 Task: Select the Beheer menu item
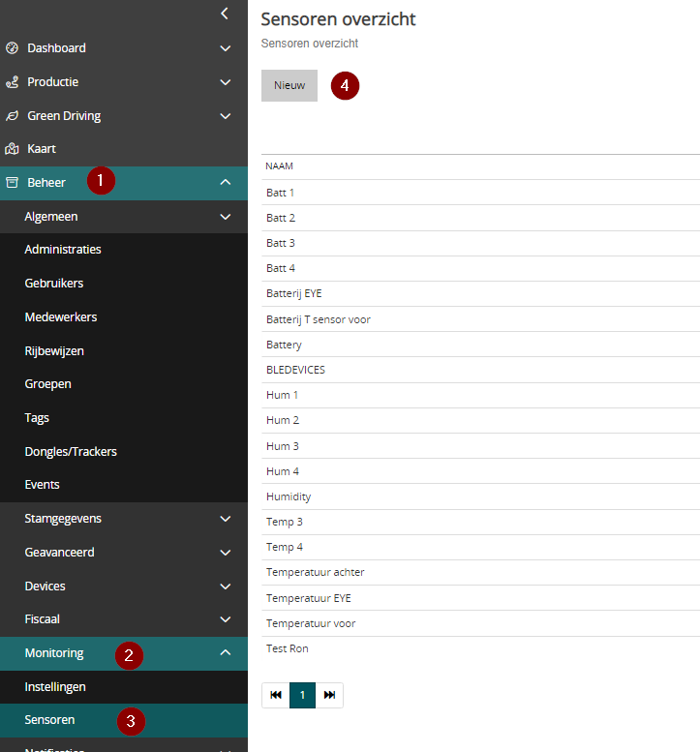point(124,183)
